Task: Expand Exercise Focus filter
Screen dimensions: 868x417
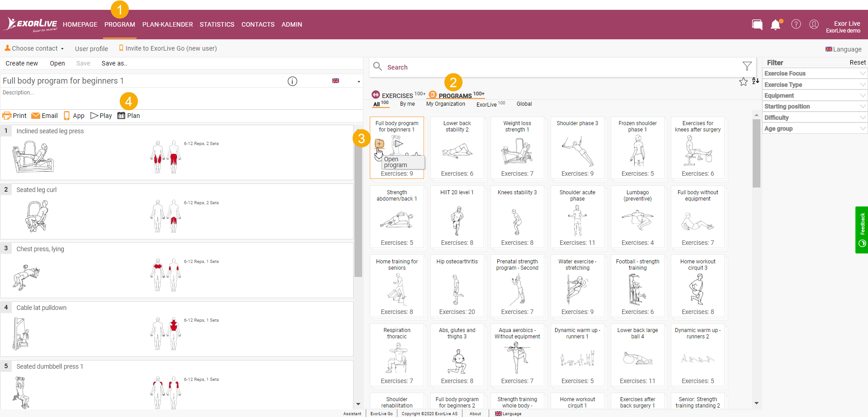Action: (815, 73)
